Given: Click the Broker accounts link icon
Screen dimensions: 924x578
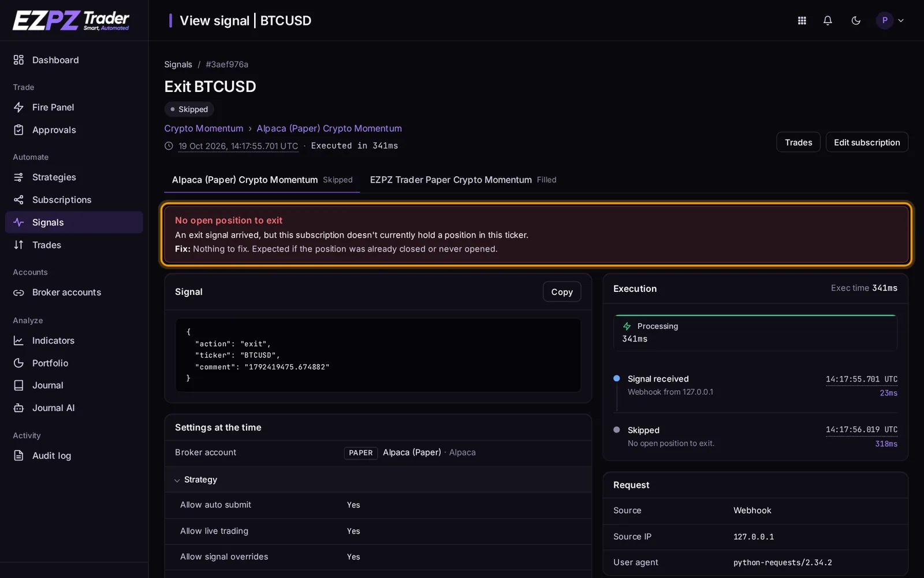Looking at the screenshot, I should tap(18, 292).
